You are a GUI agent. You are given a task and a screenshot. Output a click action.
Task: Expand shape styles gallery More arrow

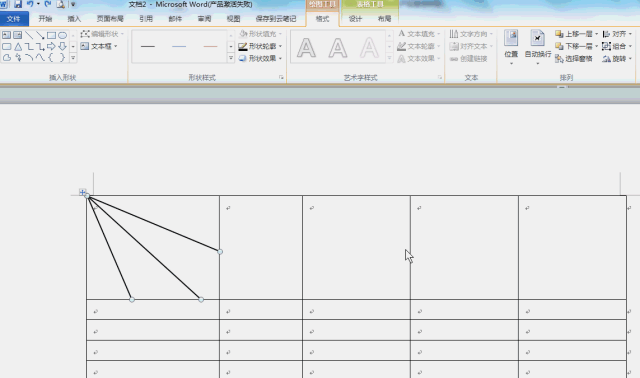tap(231, 58)
